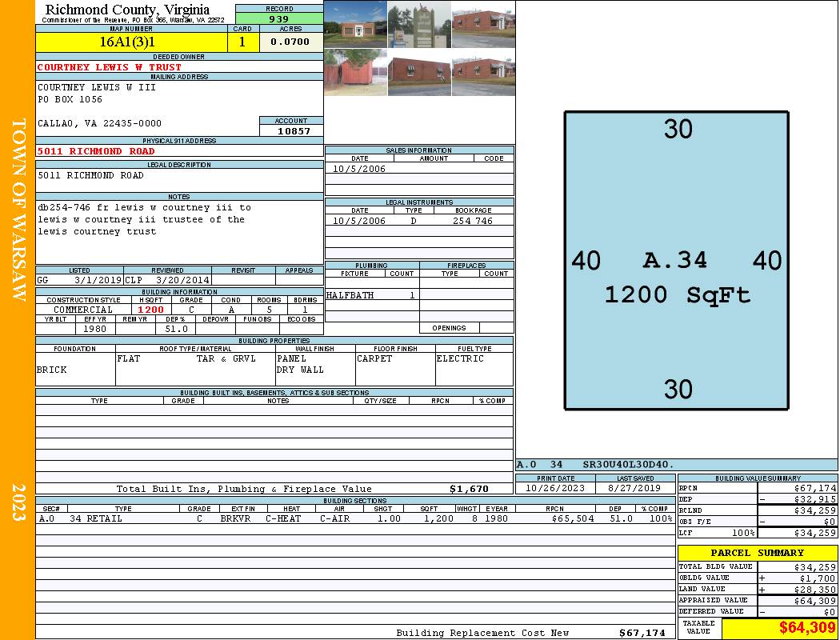Click RCLND value $34,259
Image resolution: width=840 pixels, height=640 pixels.
click(814, 511)
